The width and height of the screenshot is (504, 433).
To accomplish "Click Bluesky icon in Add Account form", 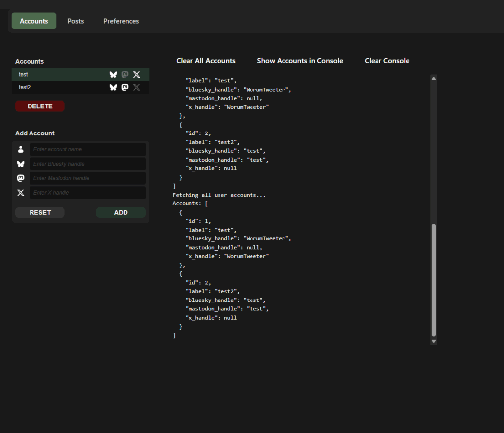I will tap(21, 164).
